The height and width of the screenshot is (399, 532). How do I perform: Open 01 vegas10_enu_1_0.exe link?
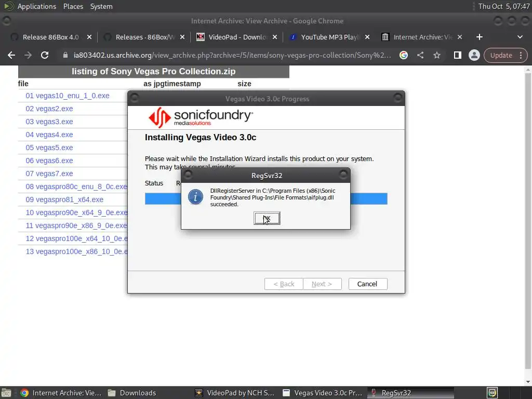(68, 96)
